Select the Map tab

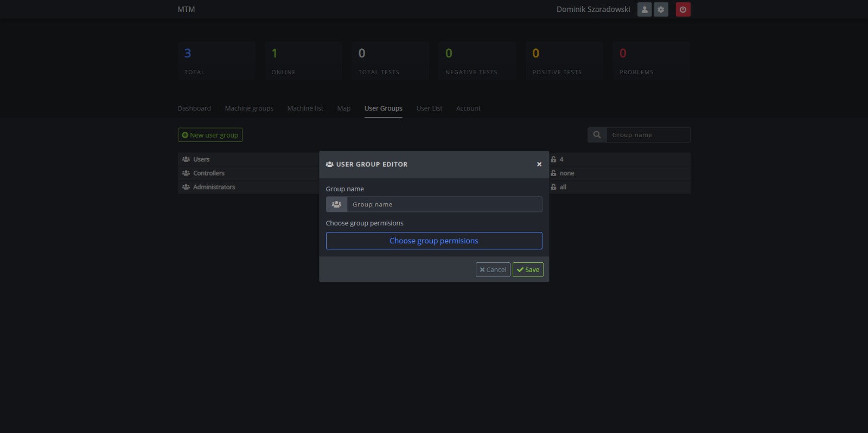tap(343, 108)
